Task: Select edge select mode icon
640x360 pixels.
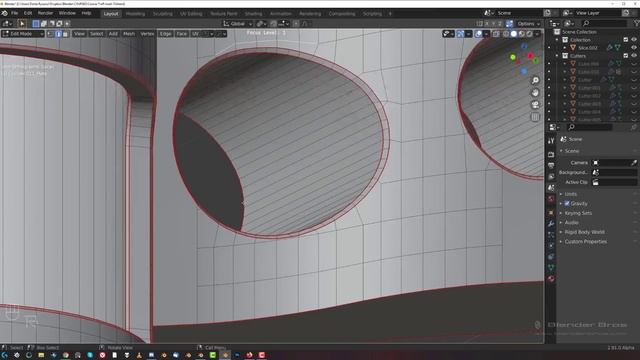Action: tap(58, 34)
